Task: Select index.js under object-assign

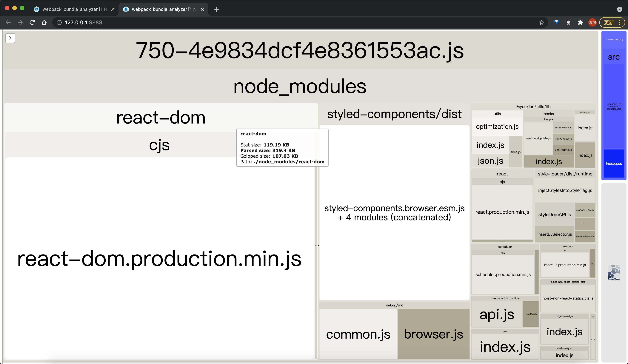Action: click(x=564, y=332)
